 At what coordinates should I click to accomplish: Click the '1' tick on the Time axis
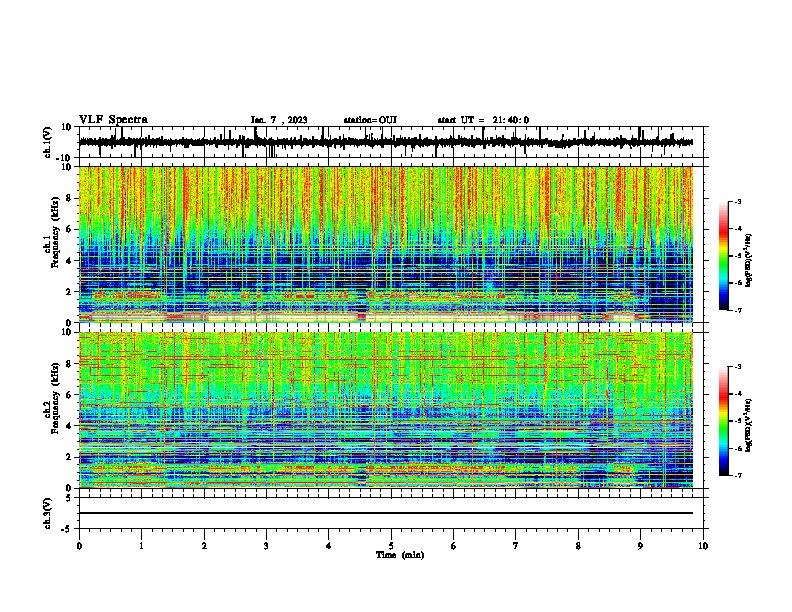[141, 546]
